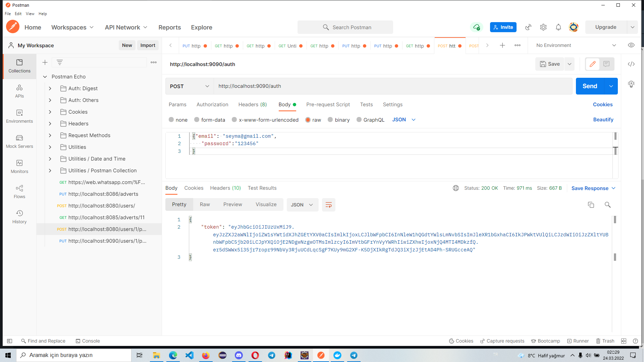
Task: Open the No Environment dropdown
Action: (x=574, y=45)
